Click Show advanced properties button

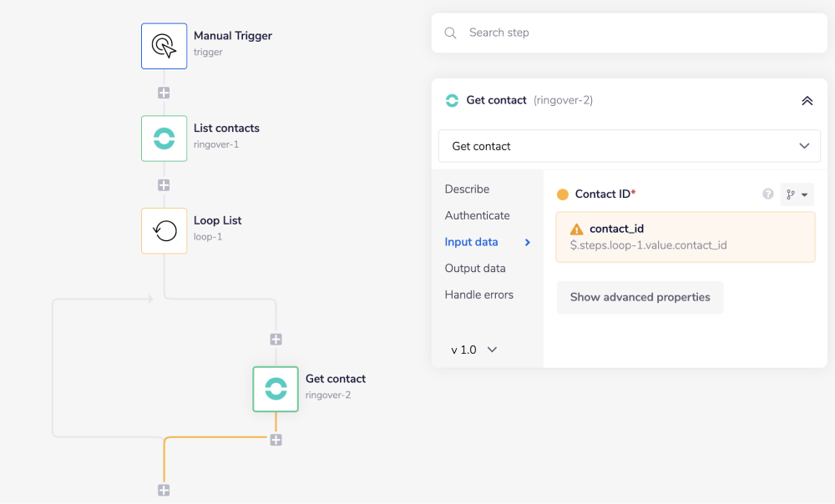tap(640, 297)
